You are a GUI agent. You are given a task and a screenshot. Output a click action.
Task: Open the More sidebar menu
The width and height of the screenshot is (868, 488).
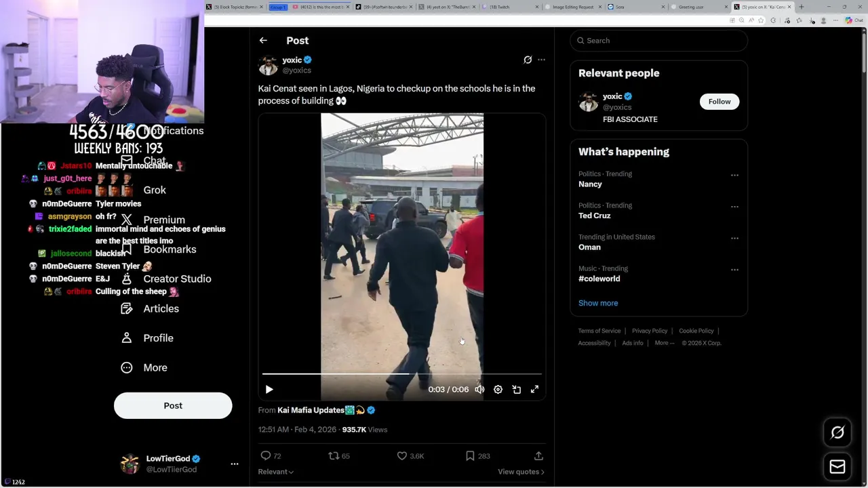pyautogui.click(x=144, y=367)
